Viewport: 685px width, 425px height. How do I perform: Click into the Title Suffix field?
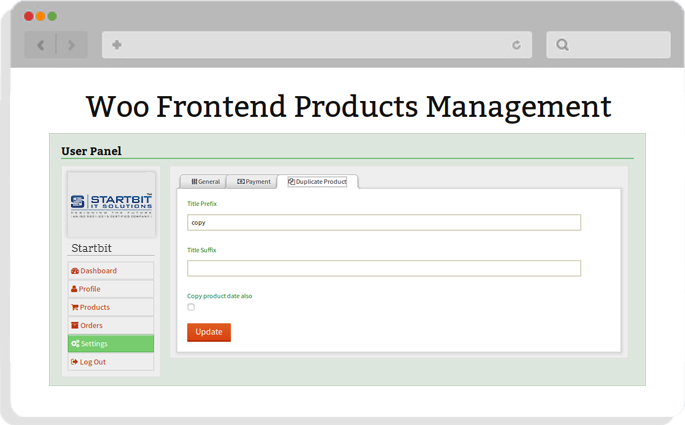(384, 268)
